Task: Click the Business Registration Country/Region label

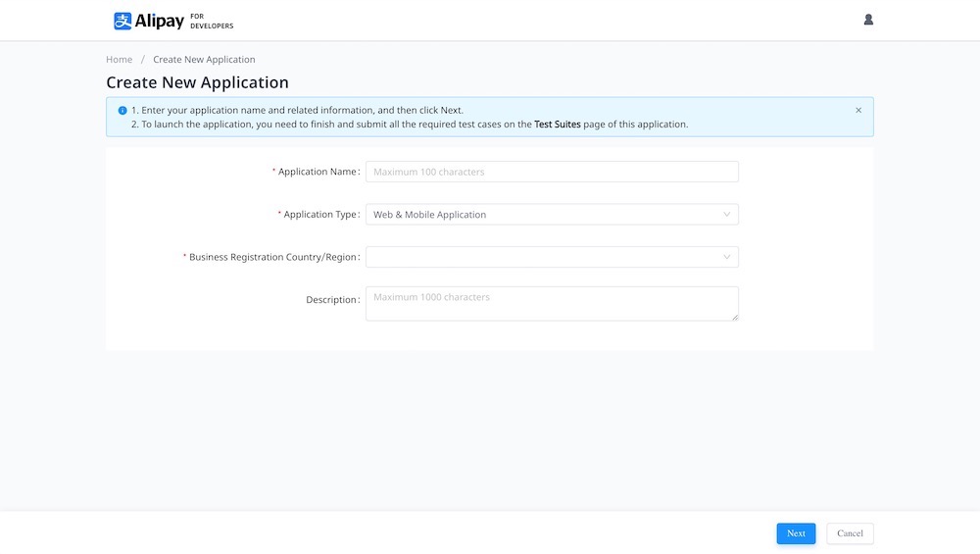Action: point(273,257)
